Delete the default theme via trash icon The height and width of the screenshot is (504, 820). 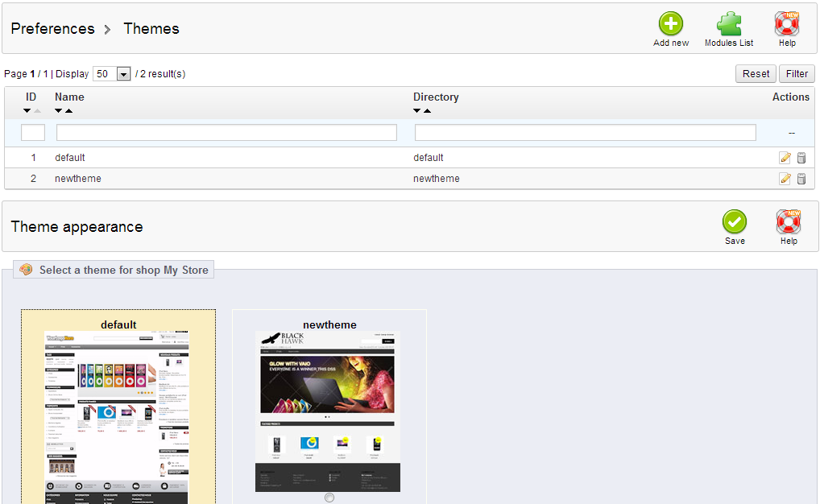coord(801,158)
